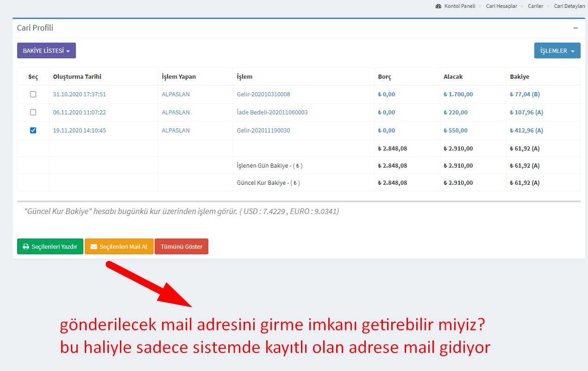Open the BAKİYE LİSTESİ dropdown
The image size is (588, 371).
[46, 50]
